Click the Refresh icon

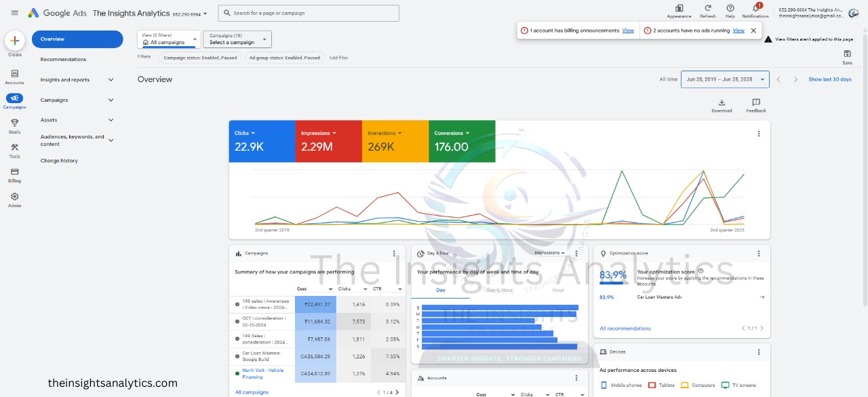pyautogui.click(x=708, y=8)
